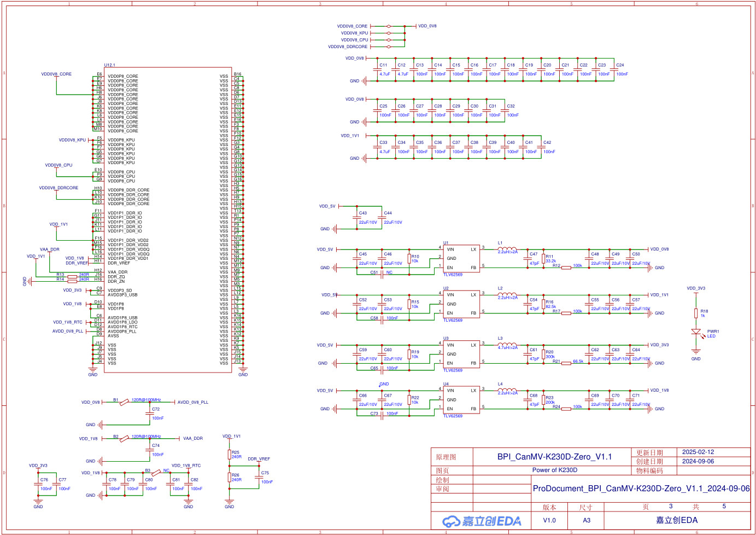
Task: Click the R21 66.5k resistor value
Action: tap(578, 362)
